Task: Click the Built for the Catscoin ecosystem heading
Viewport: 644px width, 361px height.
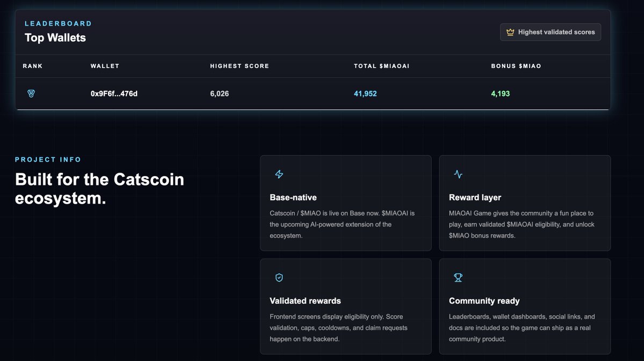Action: 99,189
